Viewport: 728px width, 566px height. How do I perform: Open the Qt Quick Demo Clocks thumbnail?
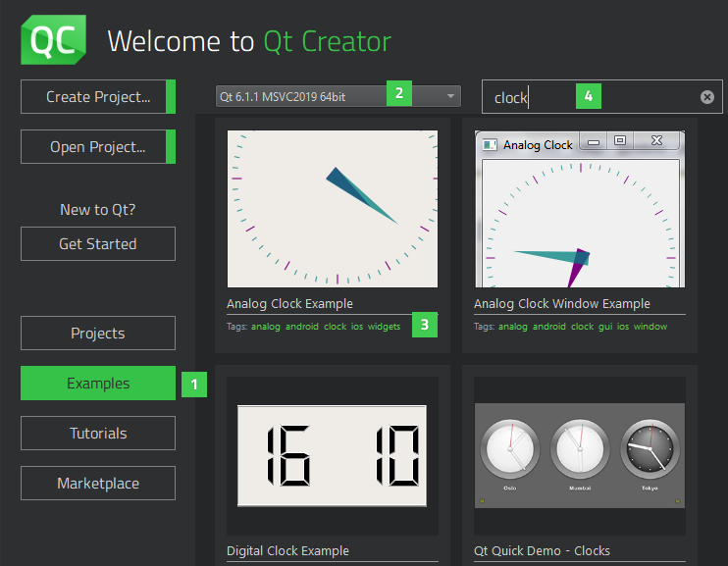click(x=580, y=456)
